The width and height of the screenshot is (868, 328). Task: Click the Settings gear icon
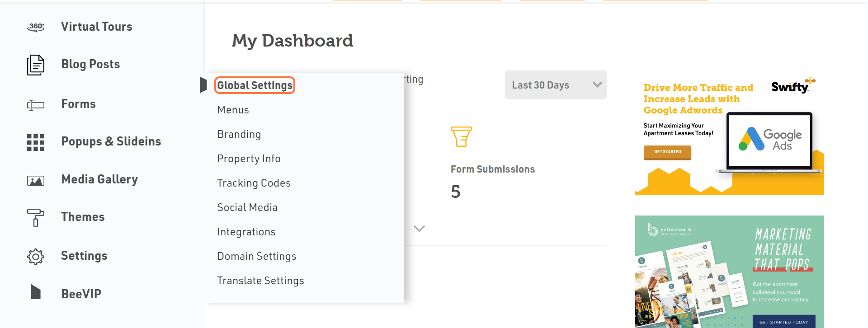(x=36, y=257)
